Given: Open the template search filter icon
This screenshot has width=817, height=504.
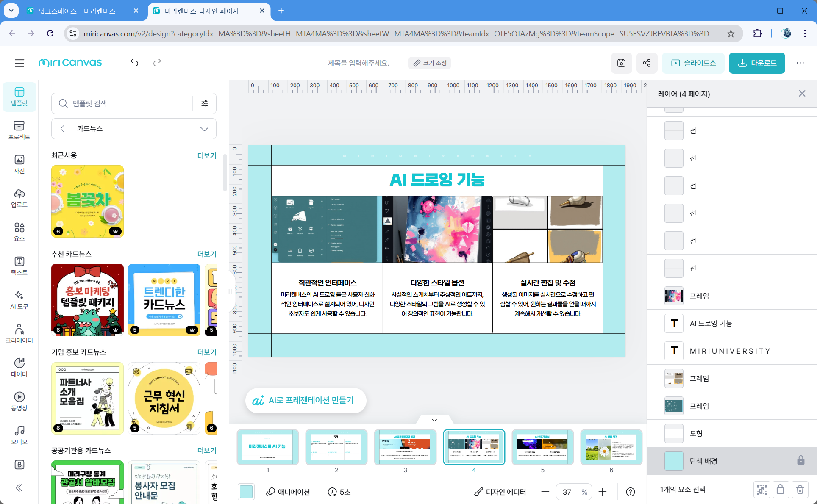Looking at the screenshot, I should pos(205,103).
